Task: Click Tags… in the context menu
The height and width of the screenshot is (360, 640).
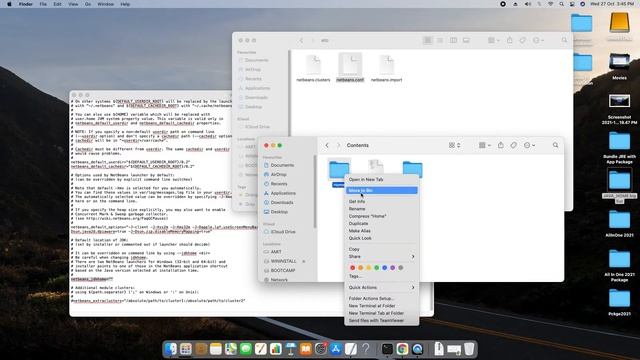Action: click(382, 276)
